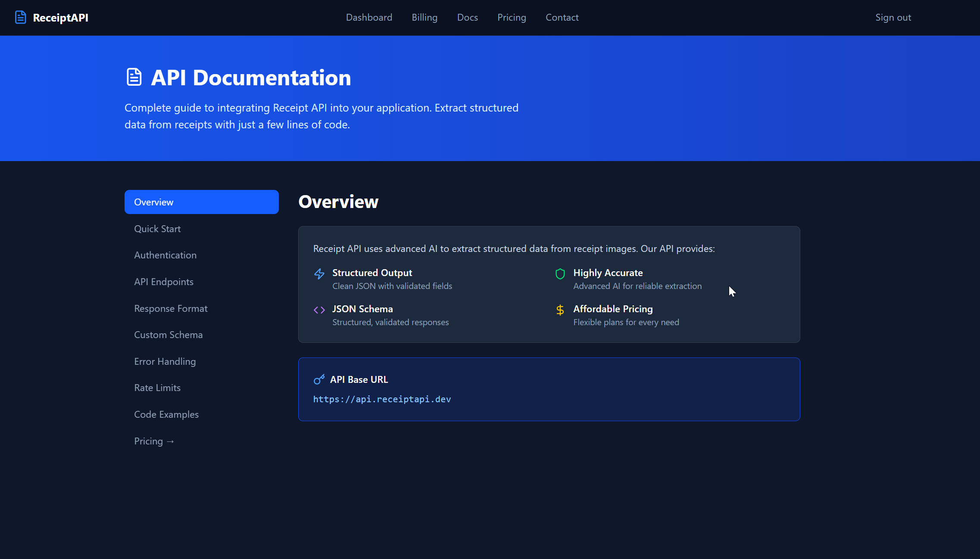
Task: Open the API Endpoints section
Action: pyautogui.click(x=164, y=282)
